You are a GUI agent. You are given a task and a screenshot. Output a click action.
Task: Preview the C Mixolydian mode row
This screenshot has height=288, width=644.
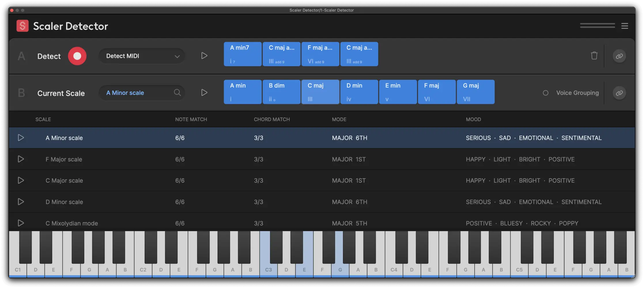click(x=21, y=223)
